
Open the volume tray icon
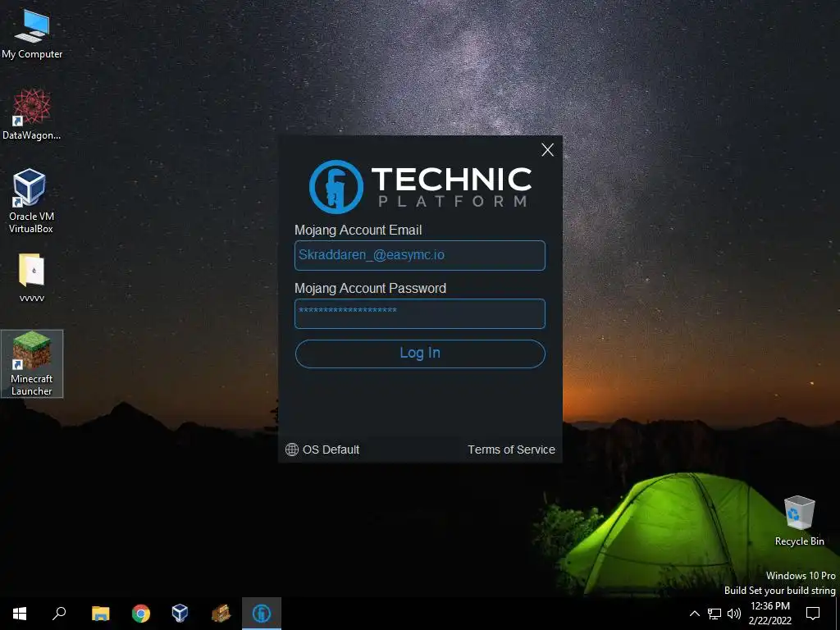click(734, 614)
